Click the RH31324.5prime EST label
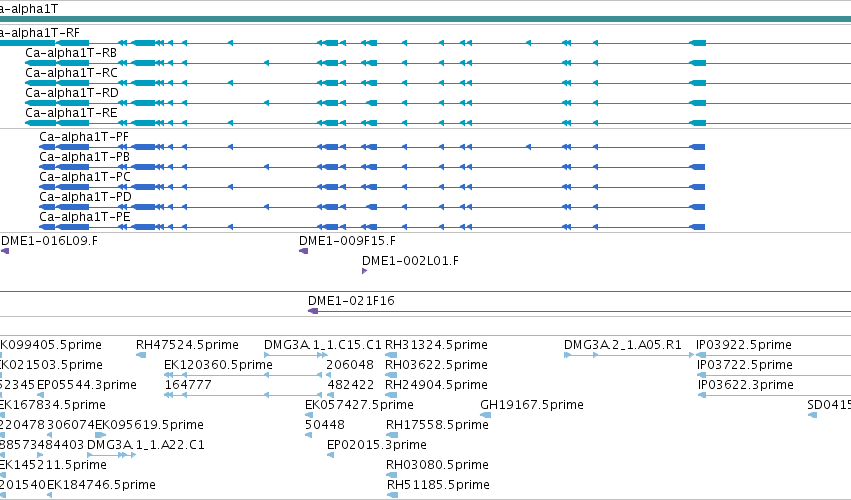The image size is (851, 500). tap(436, 345)
